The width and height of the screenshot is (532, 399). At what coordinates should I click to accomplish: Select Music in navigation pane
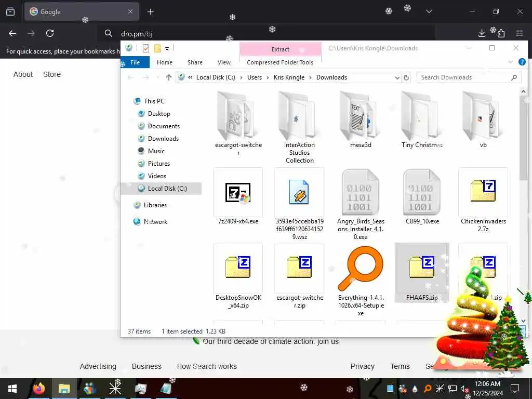(x=156, y=151)
